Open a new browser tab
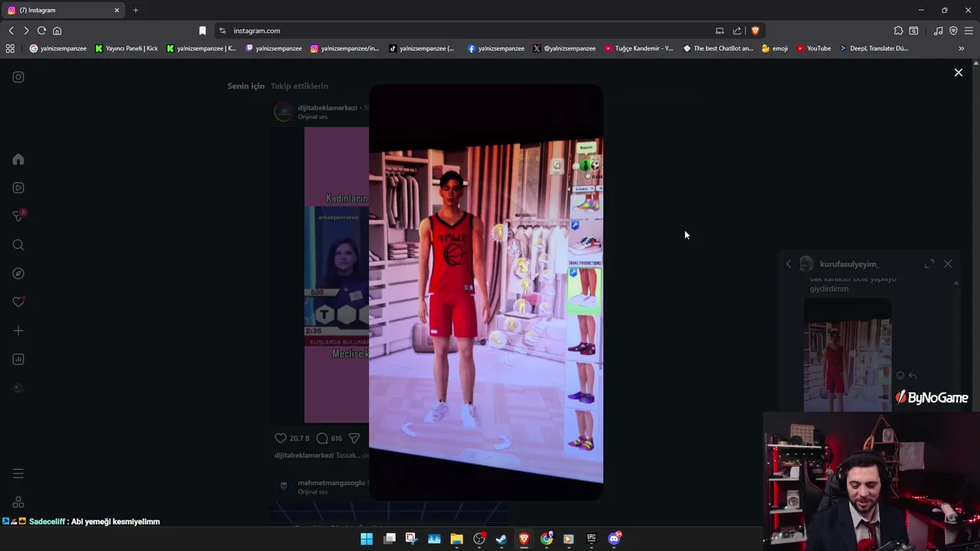This screenshot has width=980, height=551. pyautogui.click(x=136, y=10)
